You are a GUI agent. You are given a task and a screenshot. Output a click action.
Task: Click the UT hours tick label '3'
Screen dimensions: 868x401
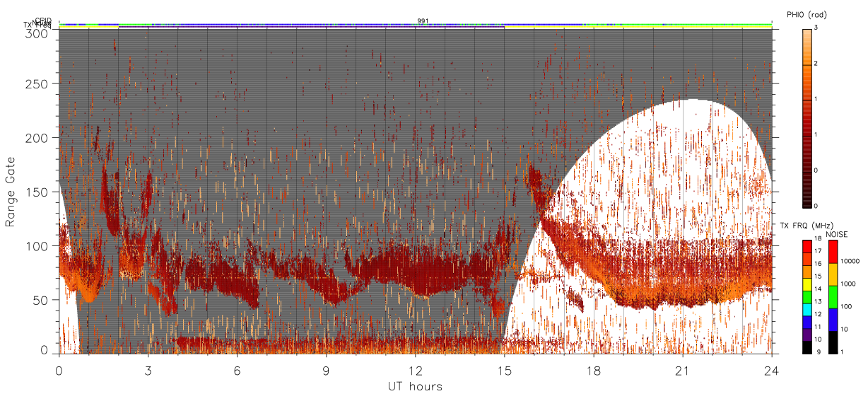click(x=148, y=370)
